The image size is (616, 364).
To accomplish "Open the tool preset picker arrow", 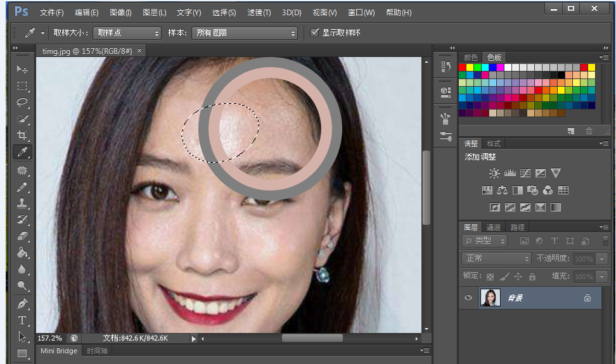I will [42, 33].
